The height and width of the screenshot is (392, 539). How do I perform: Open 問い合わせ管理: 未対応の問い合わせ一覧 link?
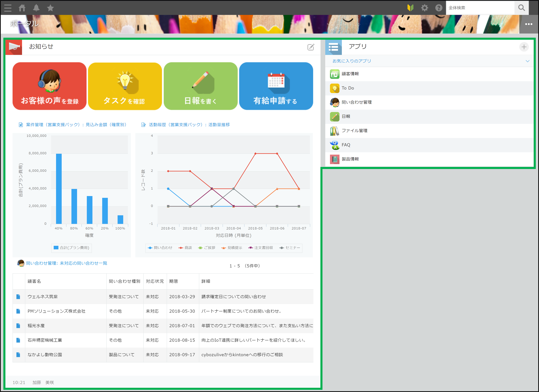[67, 263]
